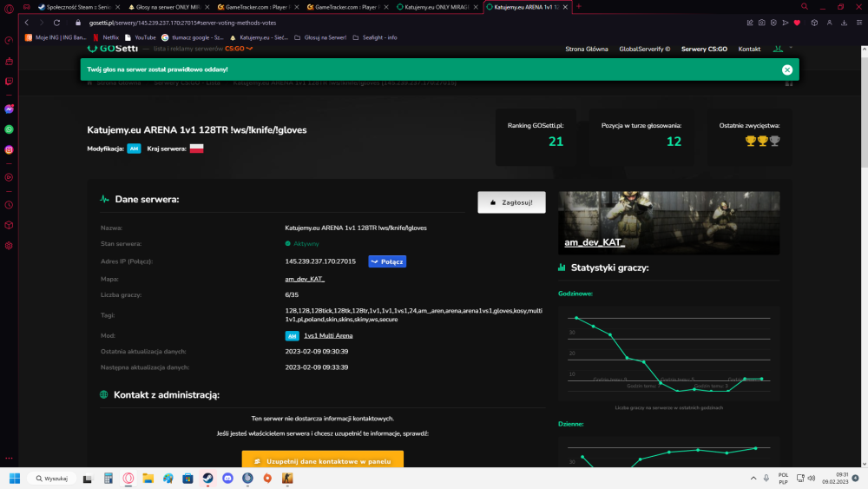Open Moje ING bookmark
Screen dimensions: 868x489
click(x=56, y=37)
